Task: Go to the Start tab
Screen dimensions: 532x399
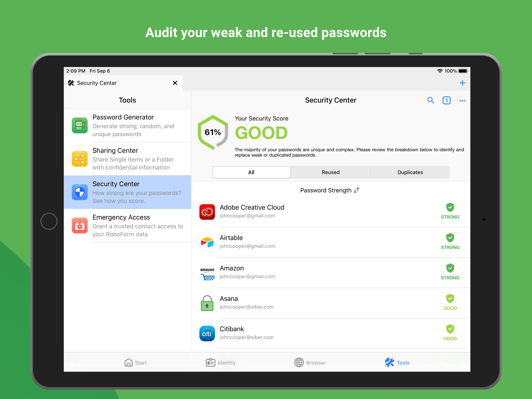Action: (x=136, y=362)
